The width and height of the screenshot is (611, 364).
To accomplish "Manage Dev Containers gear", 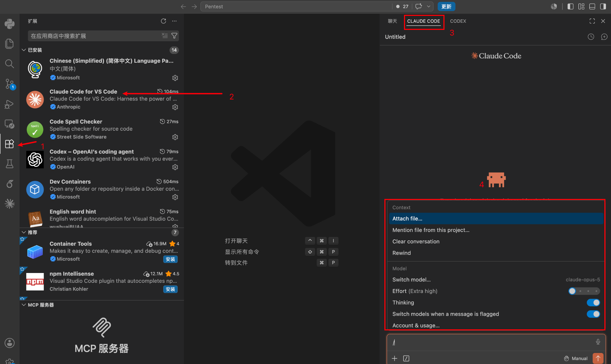I will coord(175,197).
